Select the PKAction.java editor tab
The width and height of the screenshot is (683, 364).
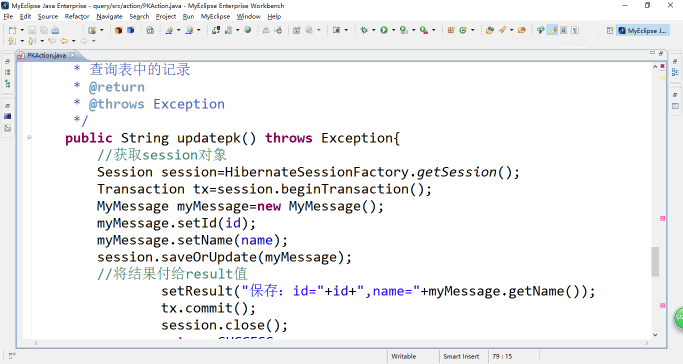click(x=47, y=55)
